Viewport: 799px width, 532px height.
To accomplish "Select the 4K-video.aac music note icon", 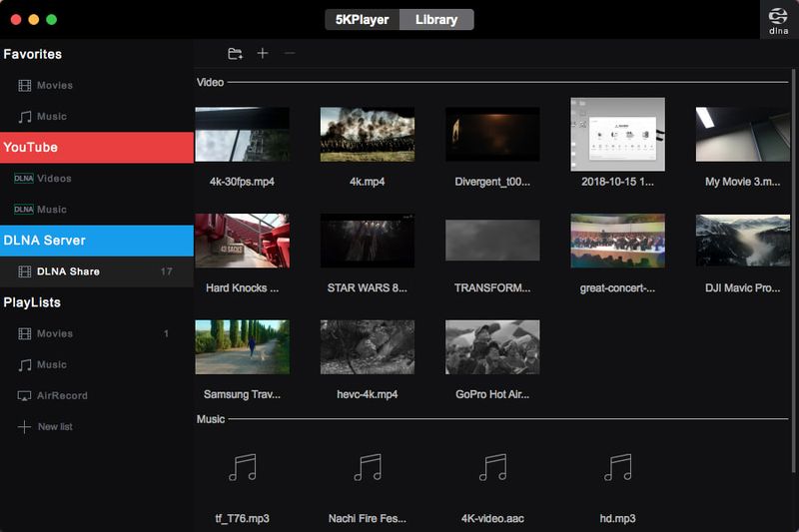I will [x=492, y=467].
